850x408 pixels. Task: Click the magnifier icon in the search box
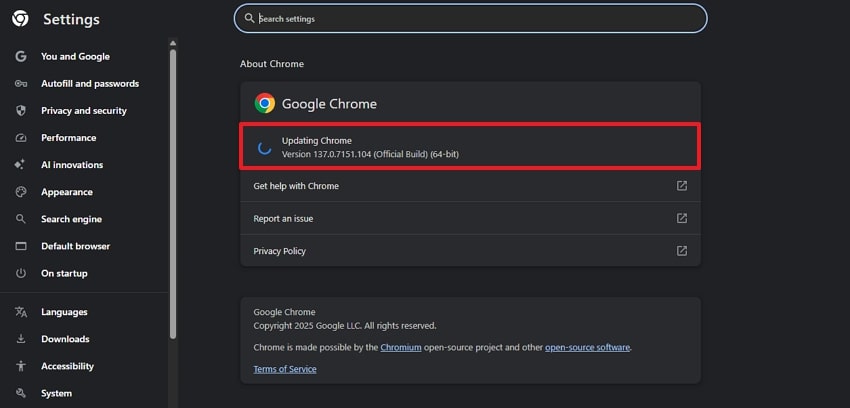249,18
